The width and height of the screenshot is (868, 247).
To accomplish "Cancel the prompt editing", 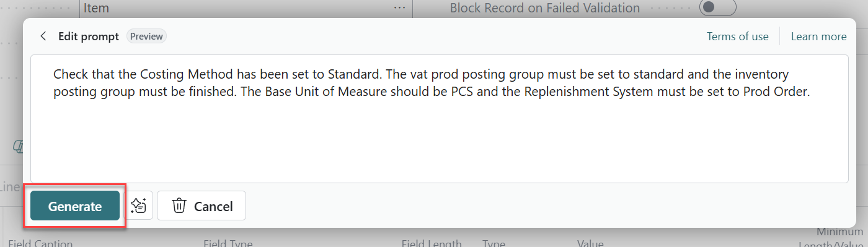I will click(201, 206).
